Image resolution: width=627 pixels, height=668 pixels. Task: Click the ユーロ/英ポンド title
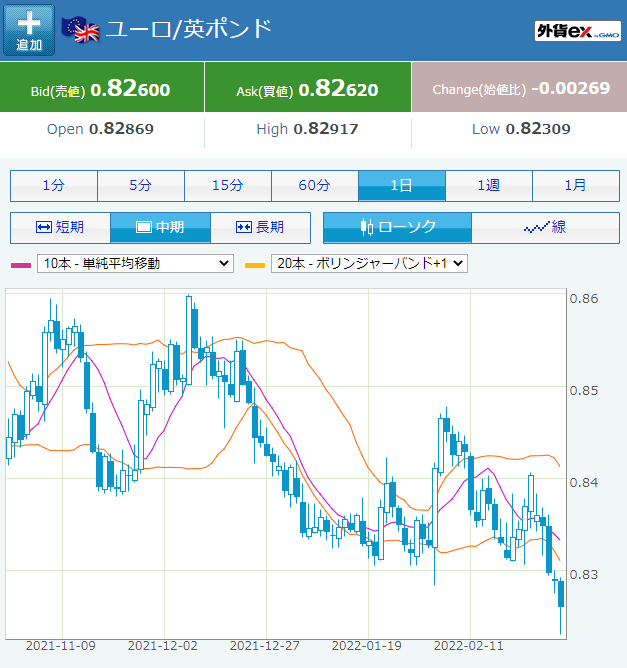[x=189, y=29]
